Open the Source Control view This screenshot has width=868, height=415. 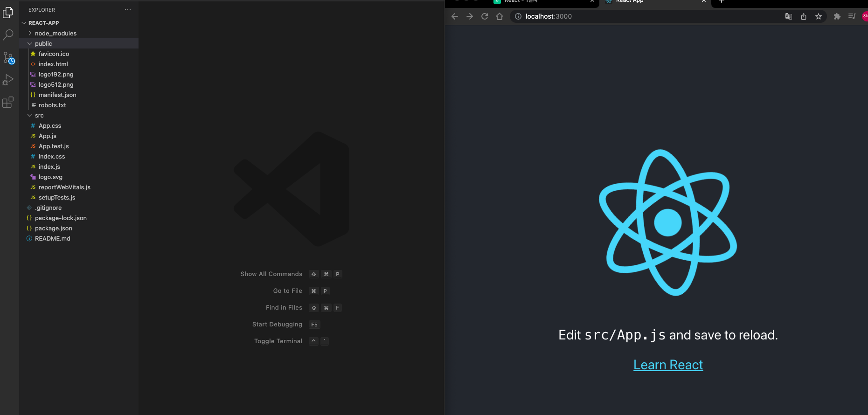(x=8, y=58)
